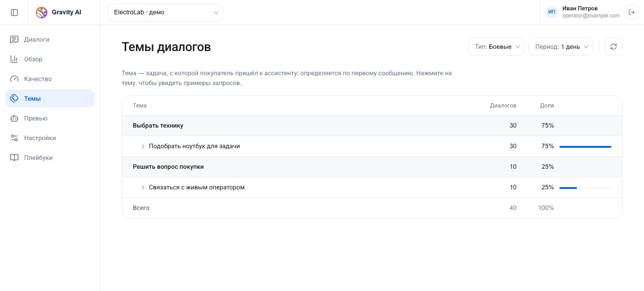The height and width of the screenshot is (291, 644).
Task: Click the ИП user avatar
Action: (x=552, y=12)
